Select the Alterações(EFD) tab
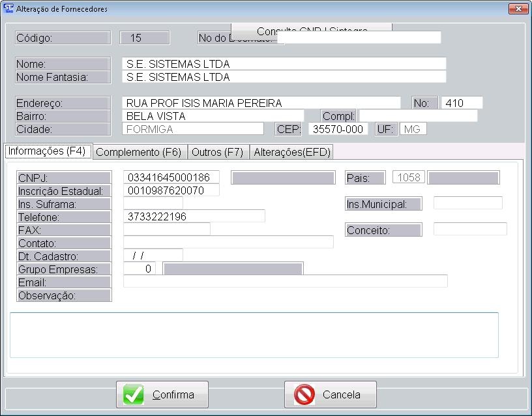 click(292, 152)
